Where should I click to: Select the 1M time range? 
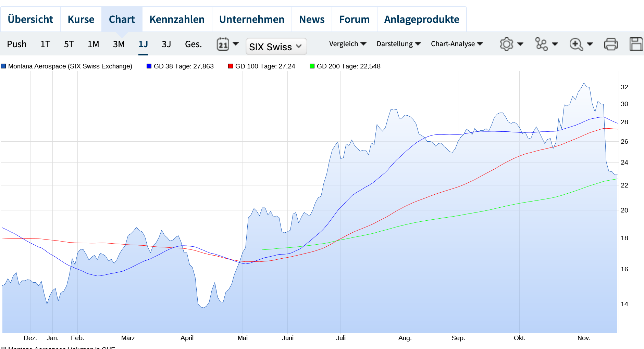point(93,44)
